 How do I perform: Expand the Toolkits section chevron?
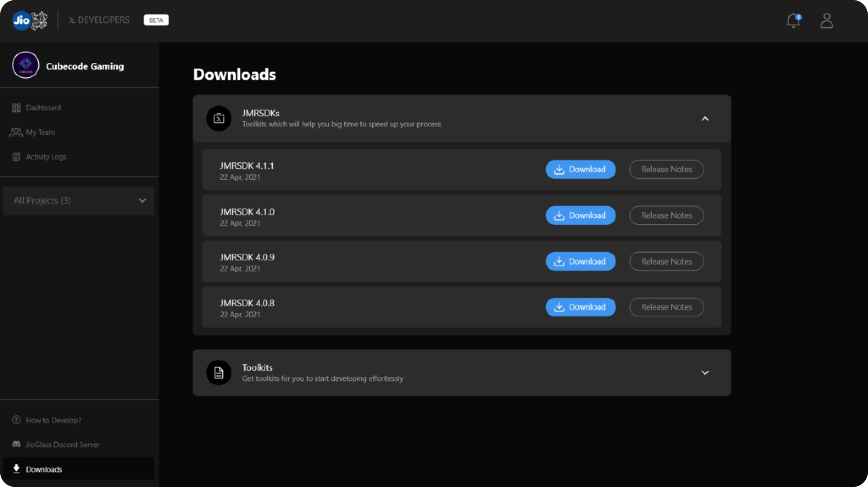tap(705, 373)
